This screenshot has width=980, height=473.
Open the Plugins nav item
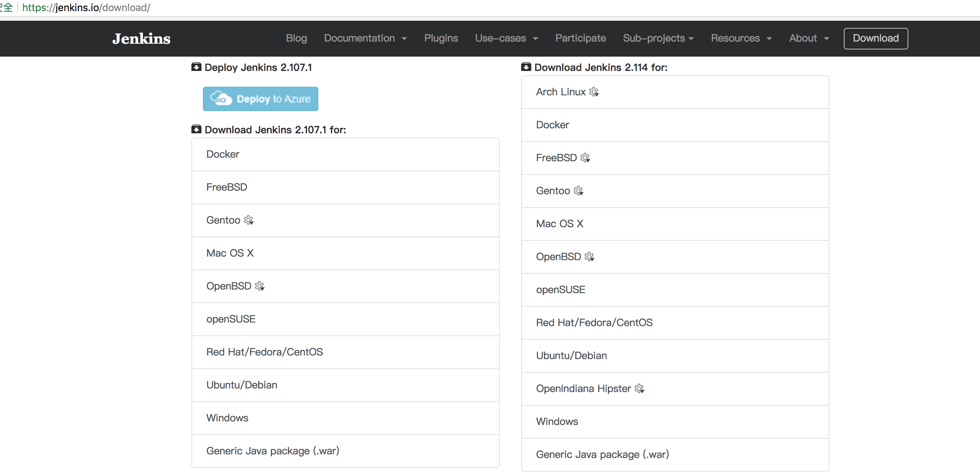441,38
